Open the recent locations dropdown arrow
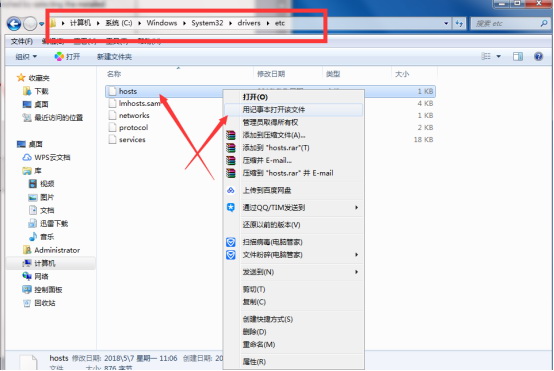 click(x=41, y=24)
